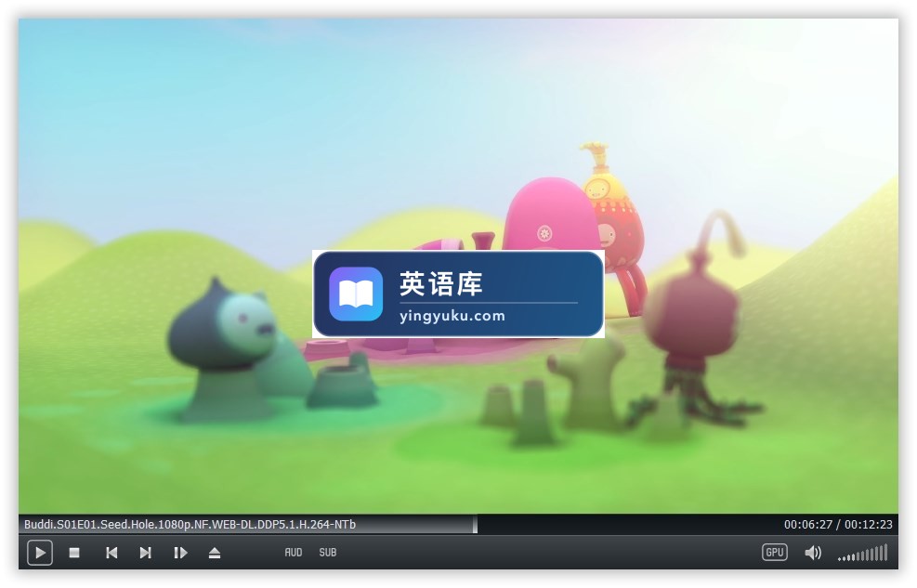Adjust the volume level bars
Image resolution: width=917 pixels, height=588 pixels.
tap(863, 553)
